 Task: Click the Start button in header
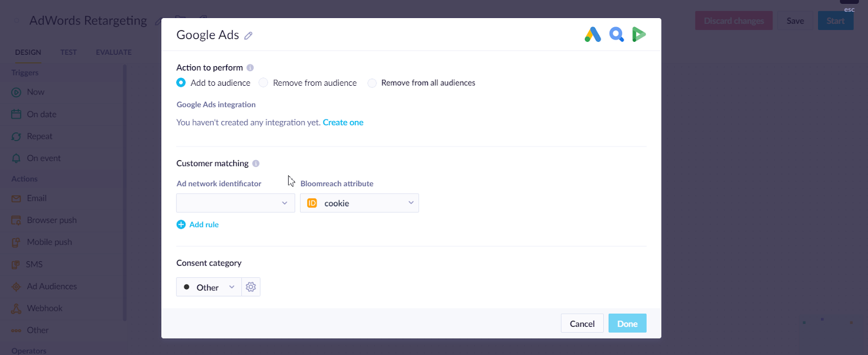click(x=835, y=21)
